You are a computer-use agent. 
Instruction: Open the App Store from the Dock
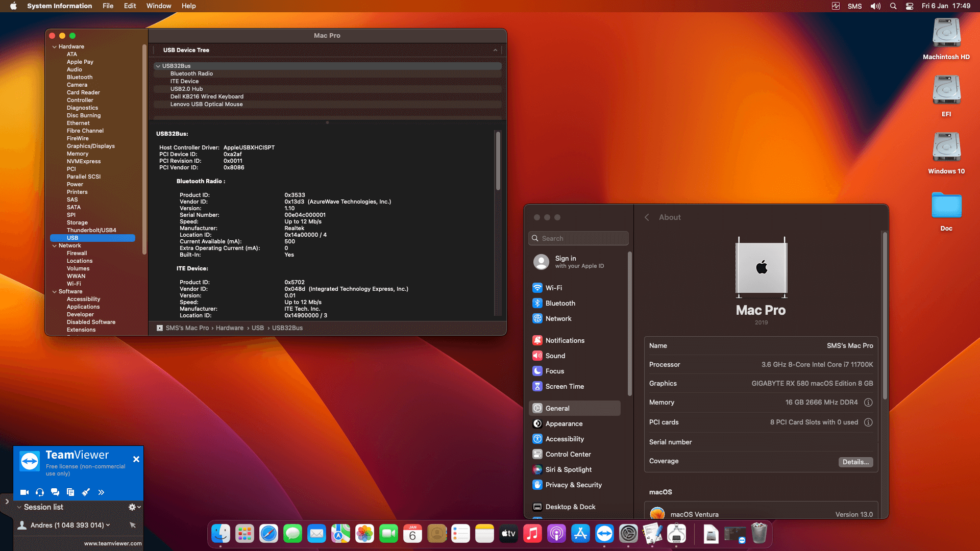coord(580,533)
